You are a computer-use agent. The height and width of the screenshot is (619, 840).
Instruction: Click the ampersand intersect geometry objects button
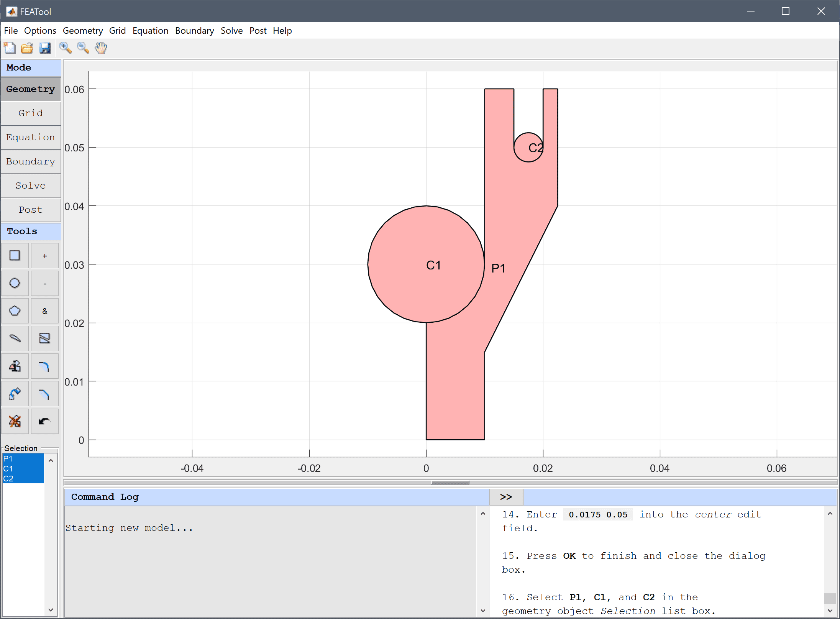(x=45, y=311)
